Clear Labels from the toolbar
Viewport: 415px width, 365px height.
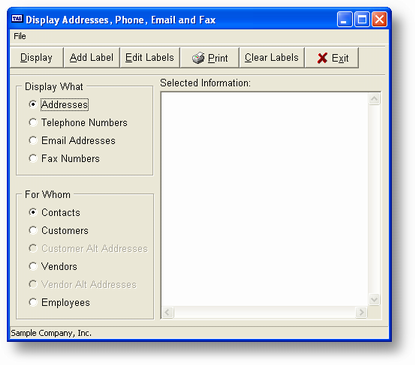[271, 58]
